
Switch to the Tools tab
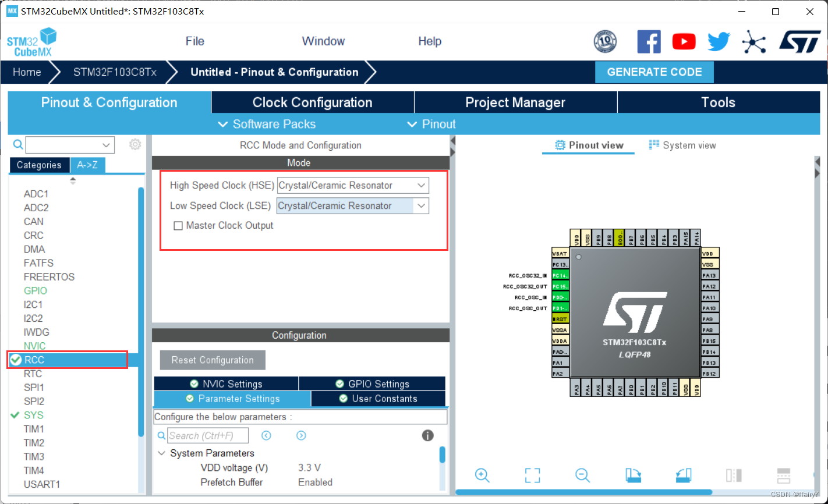(719, 102)
